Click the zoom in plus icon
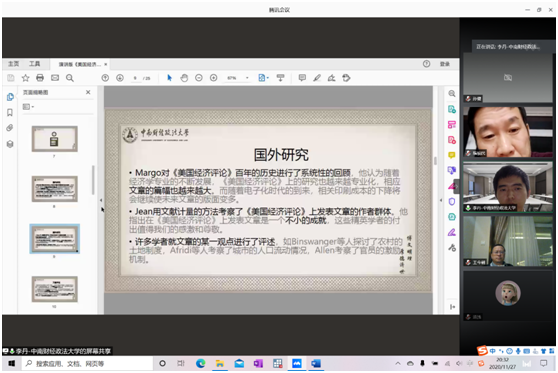This screenshot has height=373, width=558. (x=214, y=78)
